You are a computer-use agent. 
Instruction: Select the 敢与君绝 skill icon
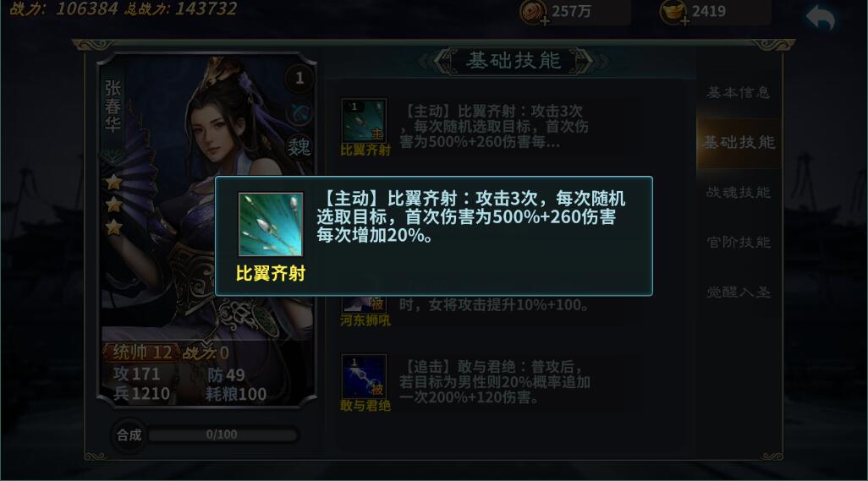pyautogui.click(x=364, y=376)
